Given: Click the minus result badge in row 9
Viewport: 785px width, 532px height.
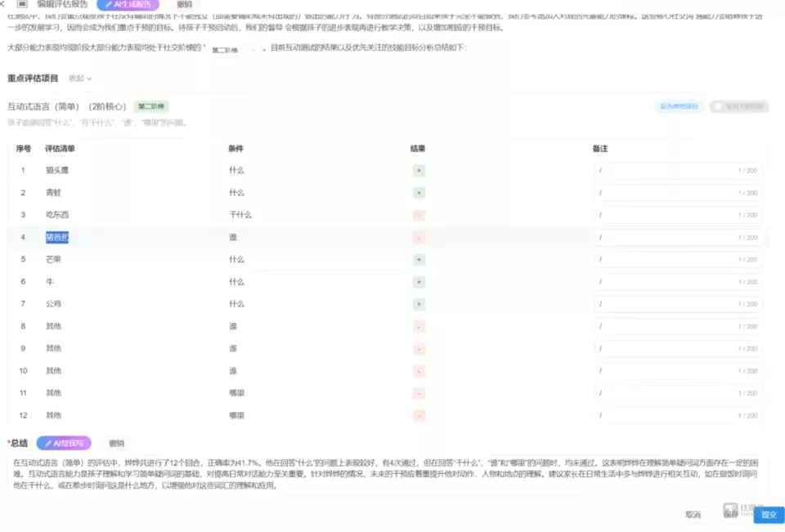Looking at the screenshot, I should pos(419,348).
